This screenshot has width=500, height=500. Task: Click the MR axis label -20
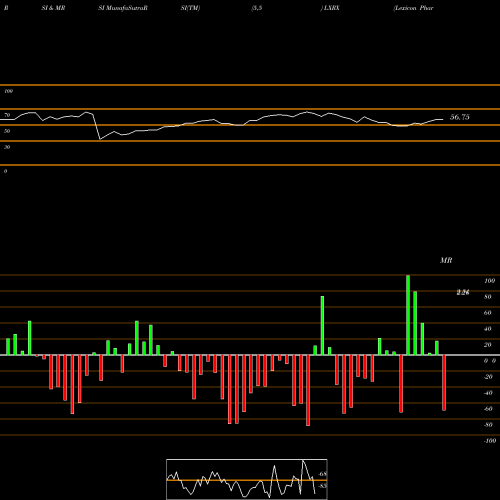488,377
